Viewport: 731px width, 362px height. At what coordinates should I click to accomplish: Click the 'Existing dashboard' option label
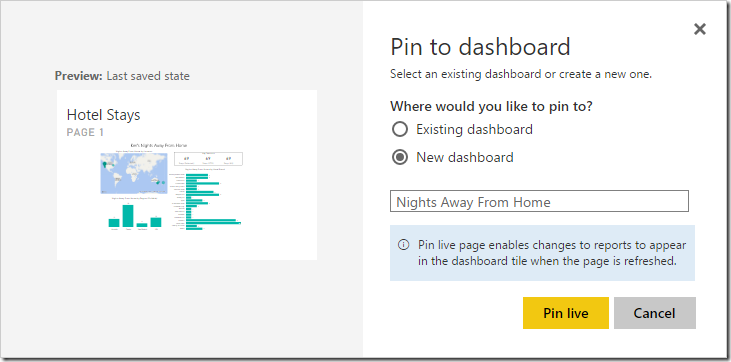[x=474, y=129]
